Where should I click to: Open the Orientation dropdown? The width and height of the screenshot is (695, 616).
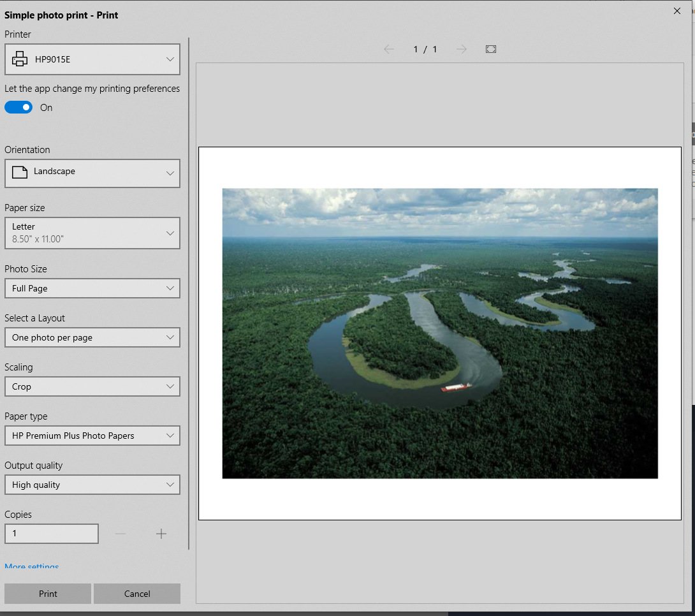pos(92,173)
